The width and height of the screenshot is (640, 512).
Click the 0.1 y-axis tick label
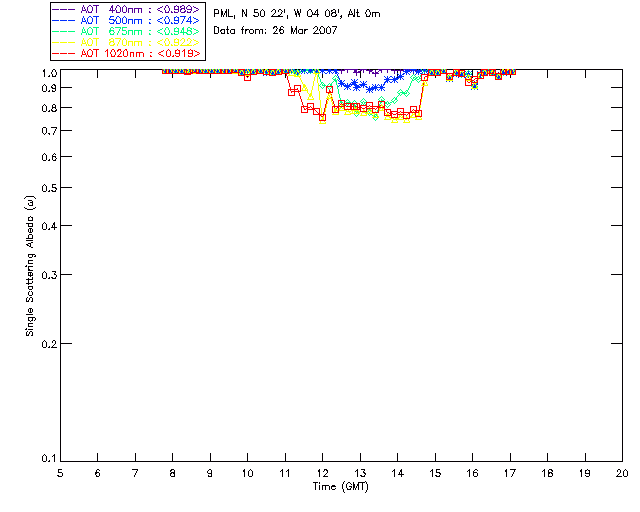49,459
